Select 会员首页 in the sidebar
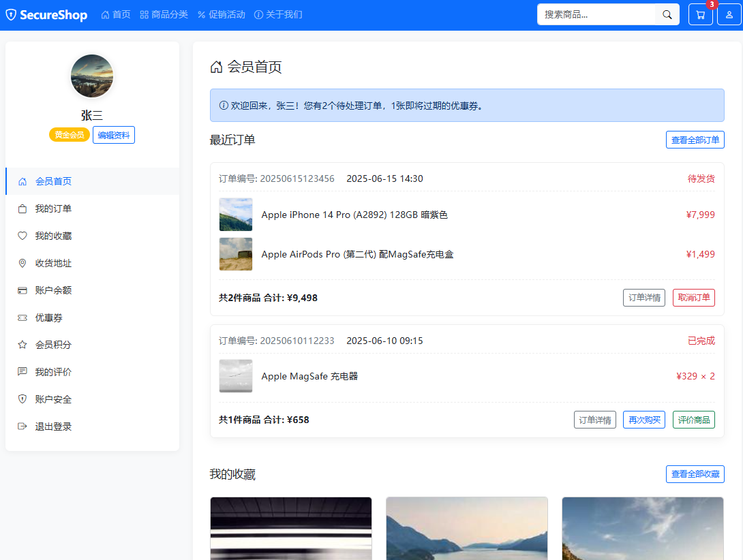The width and height of the screenshot is (743, 560). coord(93,181)
